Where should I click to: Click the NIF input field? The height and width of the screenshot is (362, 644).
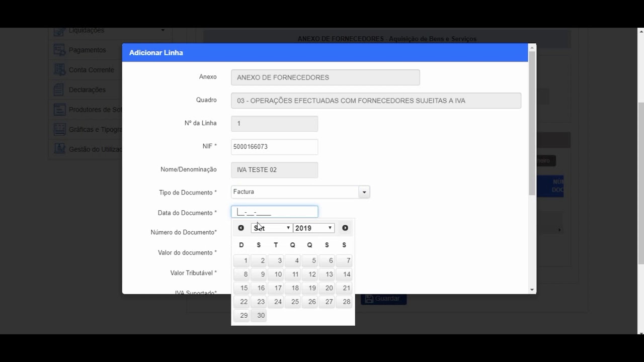click(274, 147)
